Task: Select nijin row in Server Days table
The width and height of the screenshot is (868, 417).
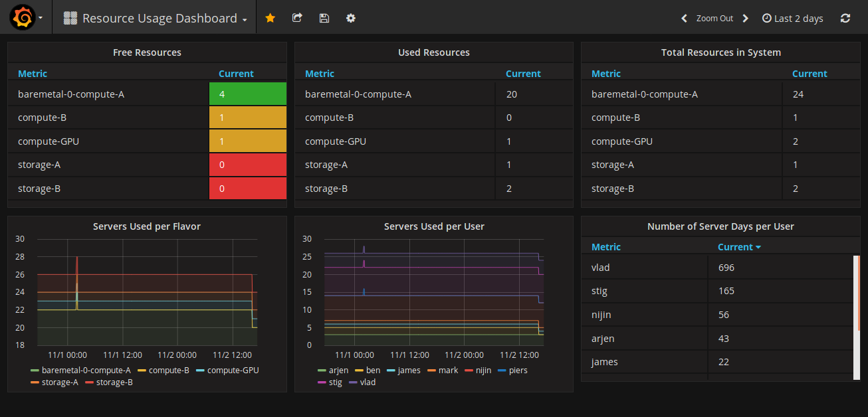Action: point(717,315)
